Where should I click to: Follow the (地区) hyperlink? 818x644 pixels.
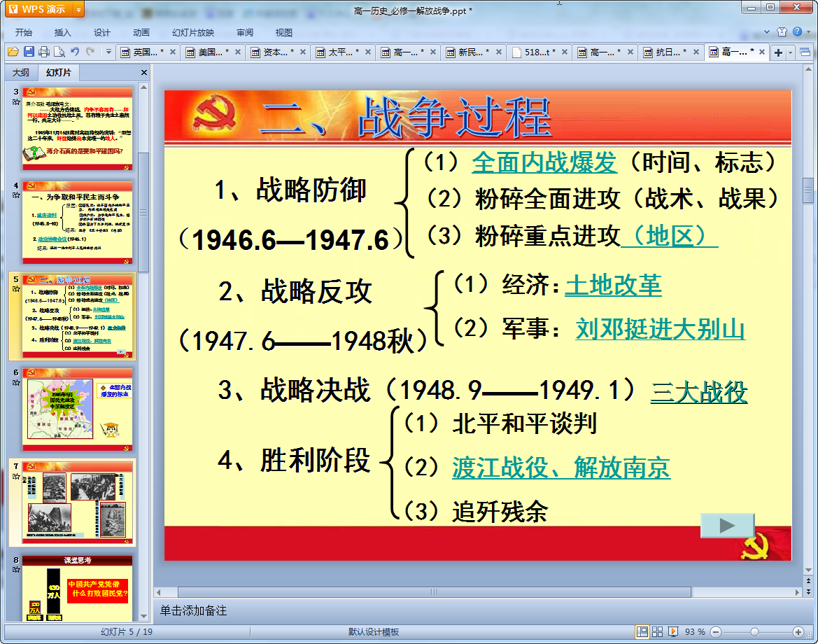(670, 235)
